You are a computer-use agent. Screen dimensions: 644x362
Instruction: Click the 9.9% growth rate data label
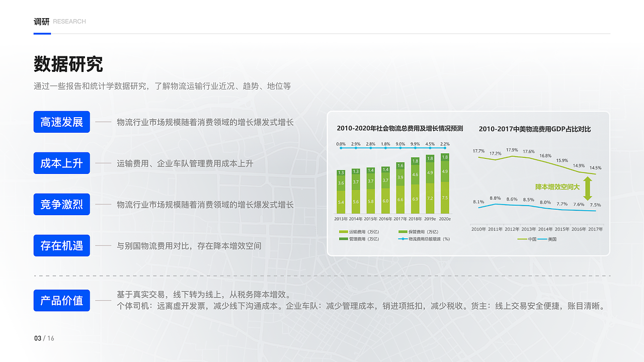pos(415,144)
